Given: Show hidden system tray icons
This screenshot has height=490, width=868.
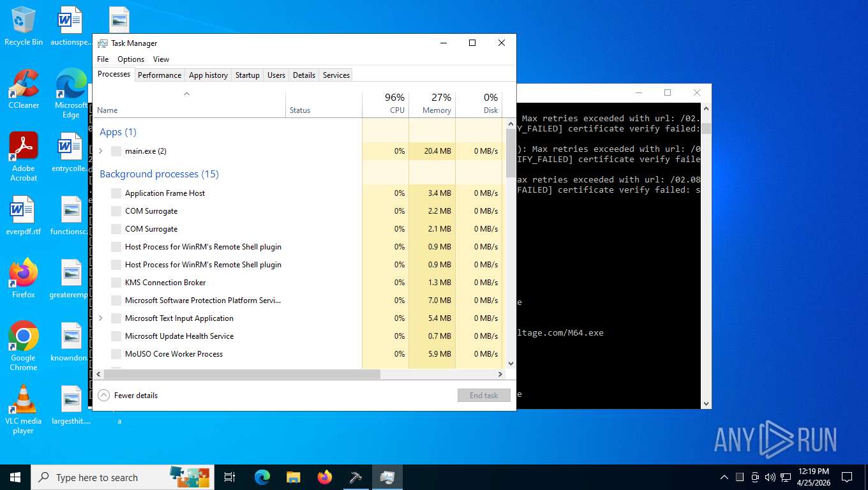Looking at the screenshot, I should point(724,477).
